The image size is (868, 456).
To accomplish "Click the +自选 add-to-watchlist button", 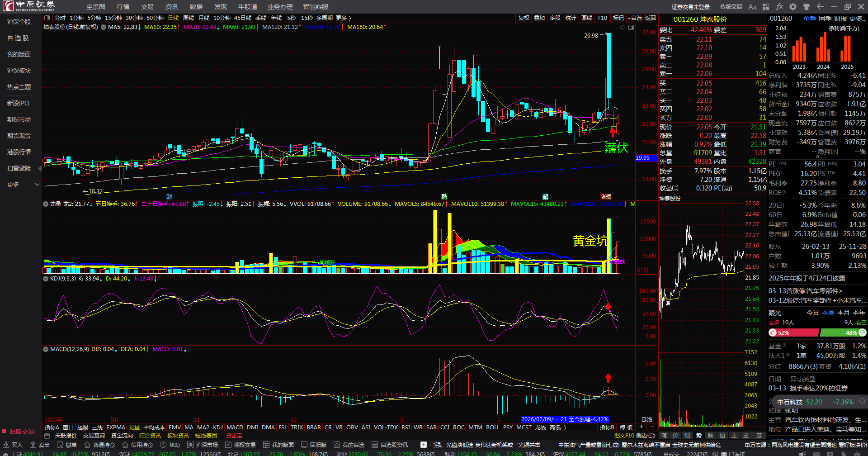I will [x=635, y=18].
